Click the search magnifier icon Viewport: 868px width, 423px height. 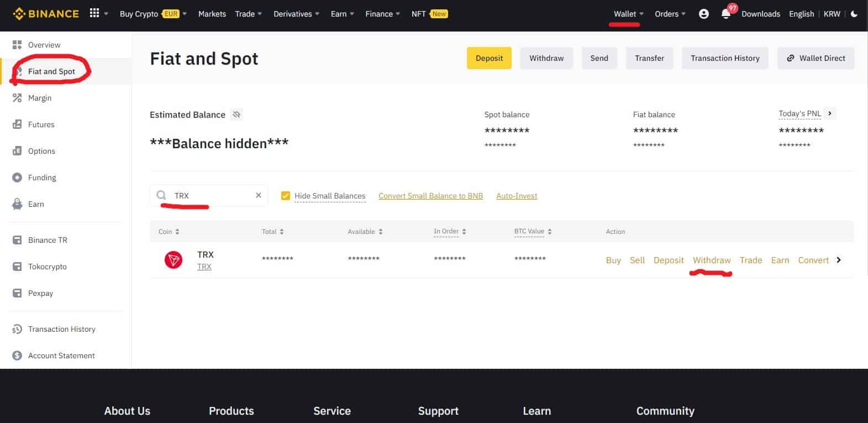coord(161,195)
